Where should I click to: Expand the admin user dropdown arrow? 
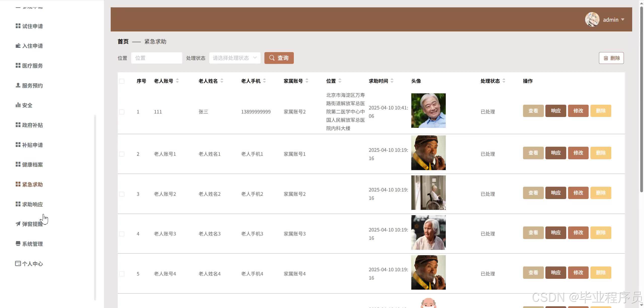(623, 19)
